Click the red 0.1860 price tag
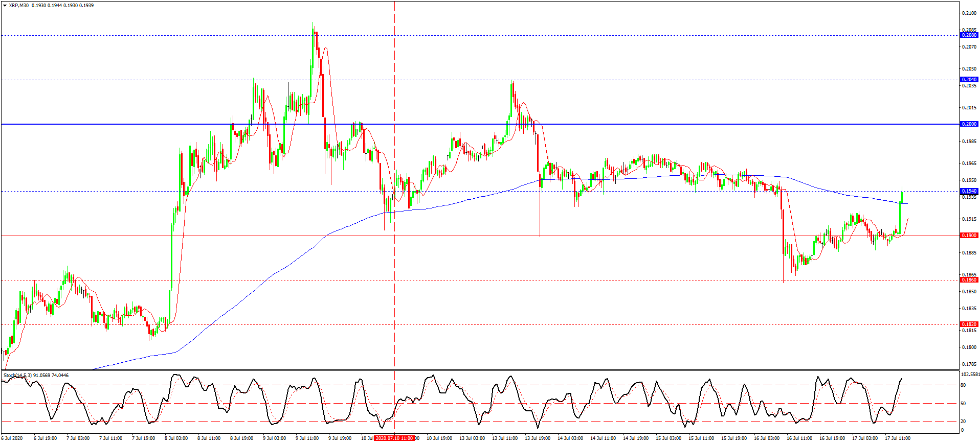The width and height of the screenshot is (980, 444). click(969, 280)
